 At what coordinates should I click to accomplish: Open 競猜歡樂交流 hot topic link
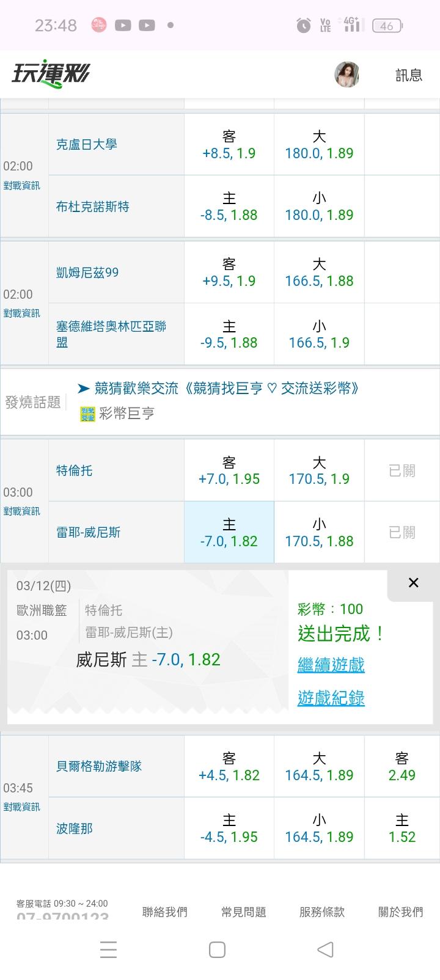point(227,388)
